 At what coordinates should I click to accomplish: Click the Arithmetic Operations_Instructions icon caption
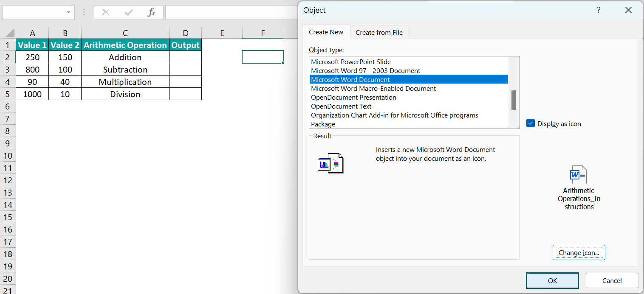point(579,199)
